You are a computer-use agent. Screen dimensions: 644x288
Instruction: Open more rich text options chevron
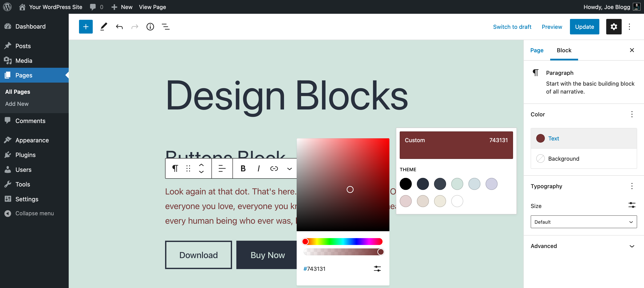coord(289,169)
